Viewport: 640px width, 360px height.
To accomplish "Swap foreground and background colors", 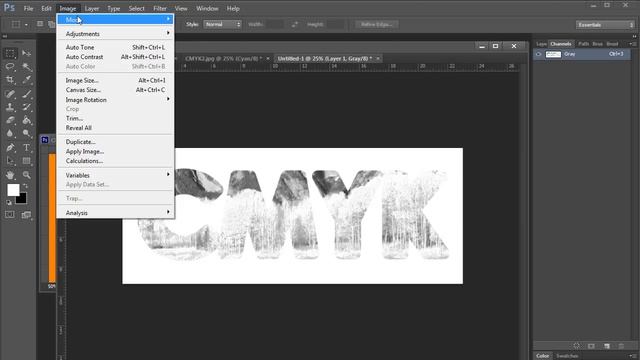I will point(25,186).
